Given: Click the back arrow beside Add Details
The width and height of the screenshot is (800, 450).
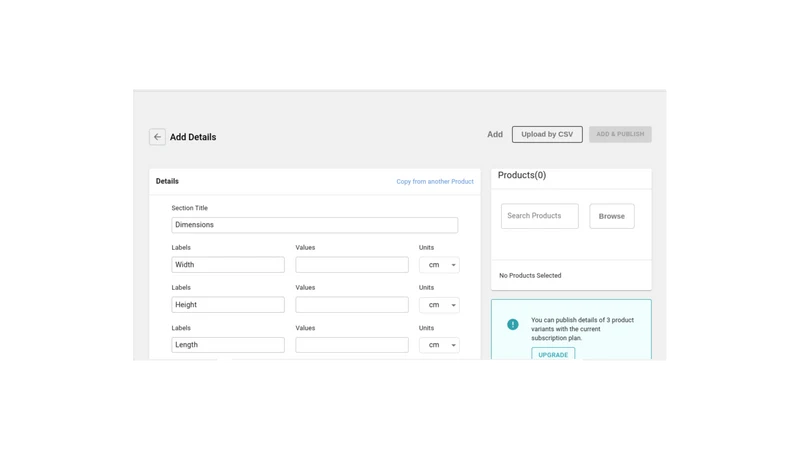Looking at the screenshot, I should click(157, 137).
